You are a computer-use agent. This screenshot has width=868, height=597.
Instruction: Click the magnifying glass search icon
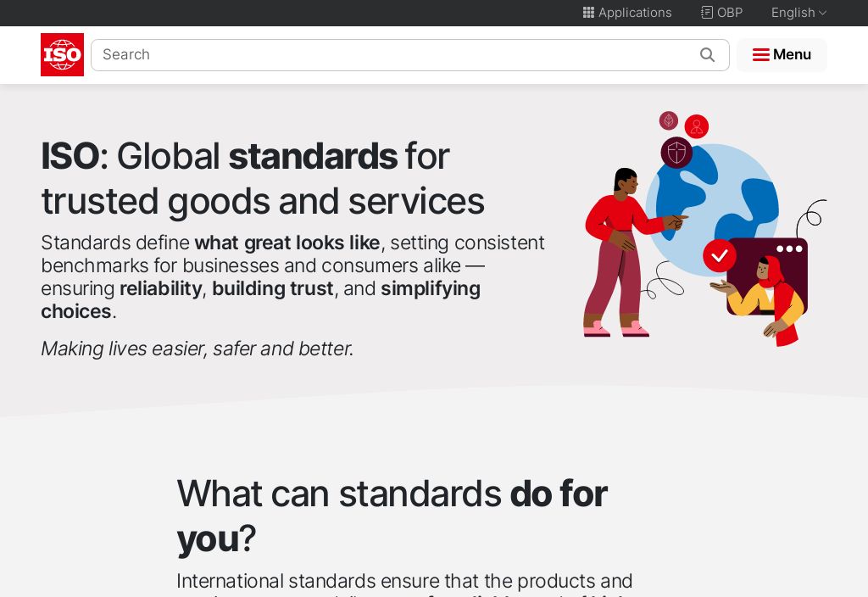pyautogui.click(x=707, y=55)
